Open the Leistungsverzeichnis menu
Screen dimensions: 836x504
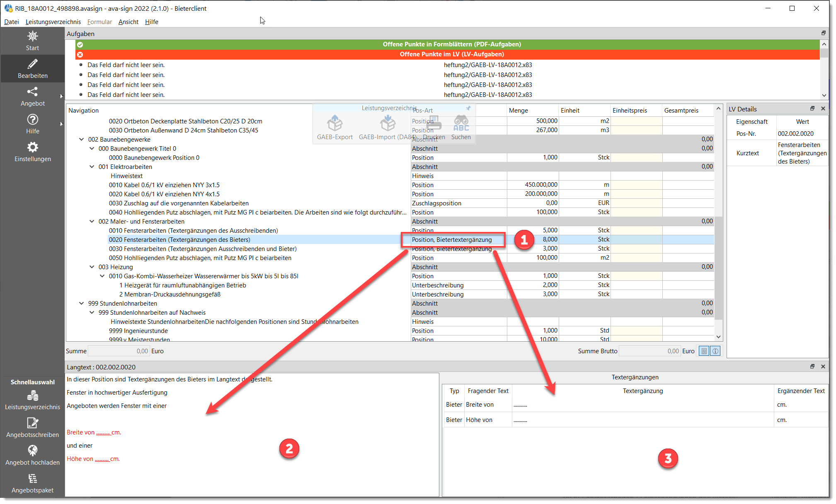(x=53, y=22)
